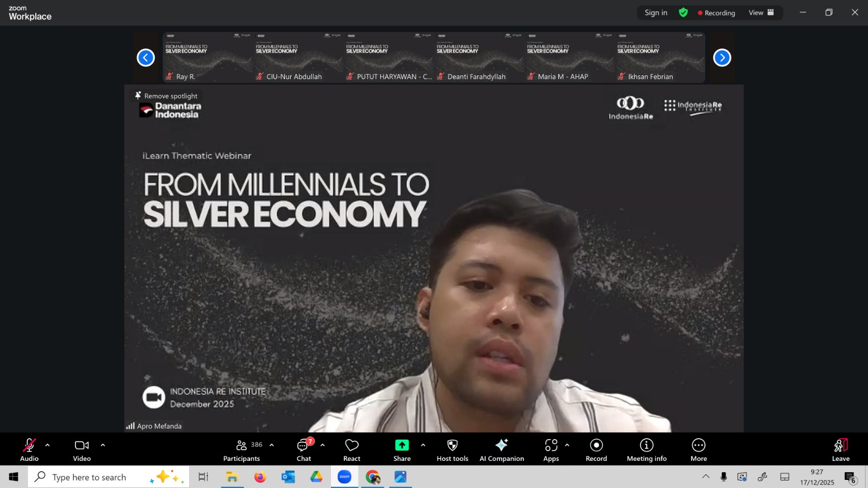Open Meeting info
The image size is (868, 488).
646,450
